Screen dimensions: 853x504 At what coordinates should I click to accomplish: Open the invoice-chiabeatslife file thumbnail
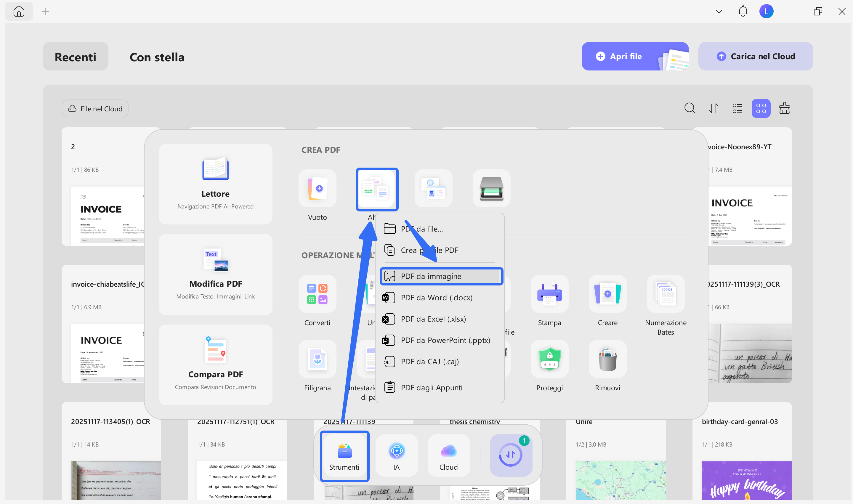tap(107, 353)
